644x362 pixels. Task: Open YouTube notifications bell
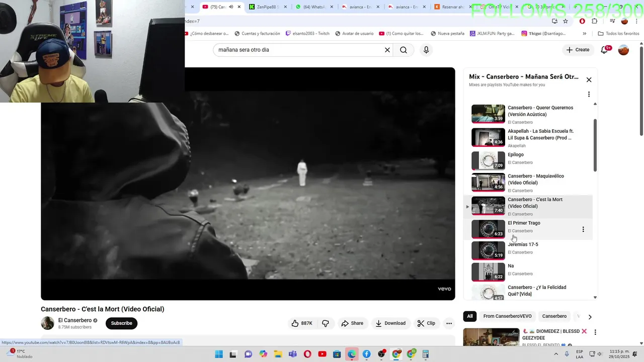pyautogui.click(x=605, y=50)
